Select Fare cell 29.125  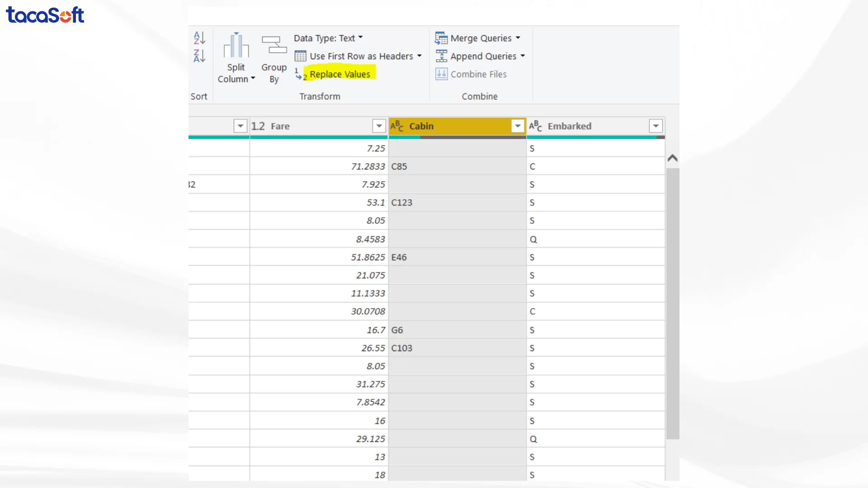[x=319, y=439]
